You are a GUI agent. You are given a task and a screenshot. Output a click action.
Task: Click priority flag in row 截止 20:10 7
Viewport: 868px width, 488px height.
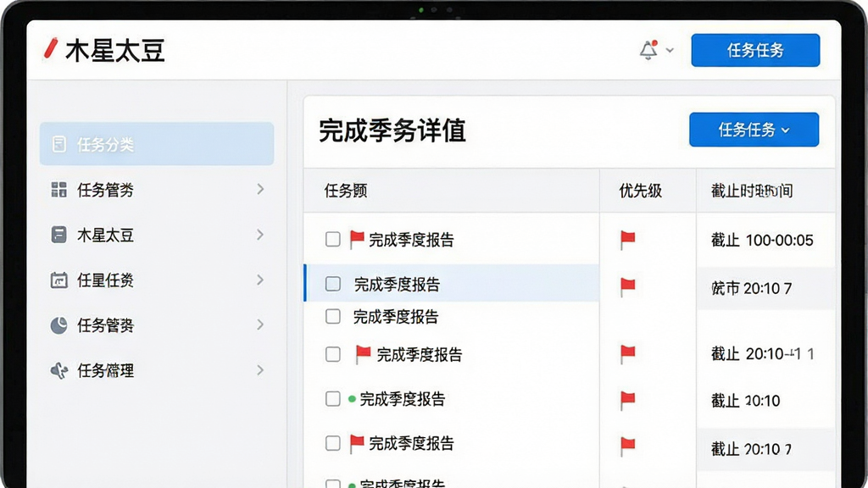click(627, 446)
